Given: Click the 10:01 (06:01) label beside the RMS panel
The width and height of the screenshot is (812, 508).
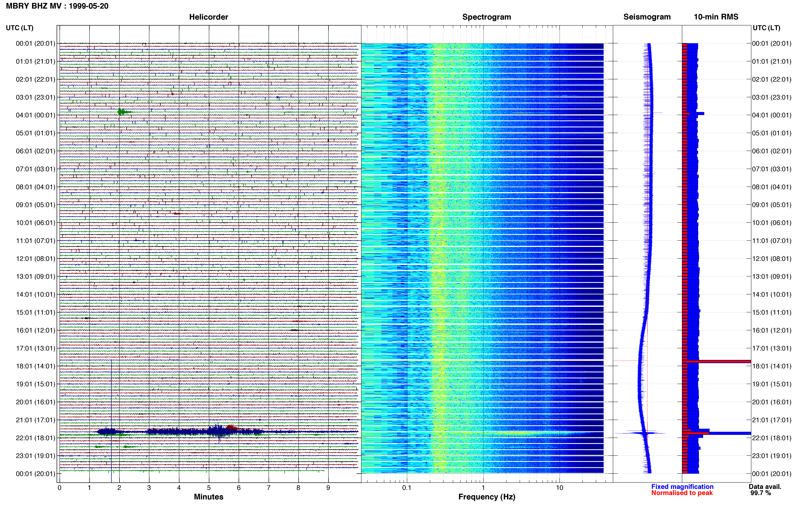Looking at the screenshot, I should (x=772, y=223).
